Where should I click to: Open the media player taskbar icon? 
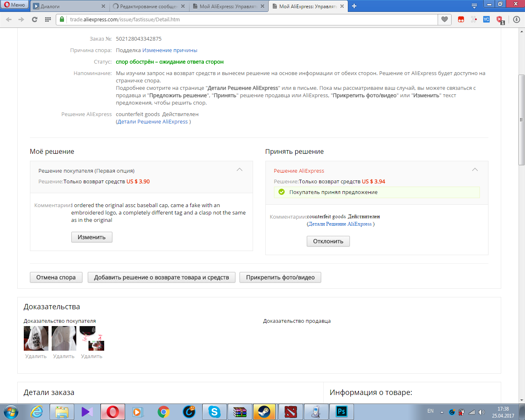[x=138, y=412]
